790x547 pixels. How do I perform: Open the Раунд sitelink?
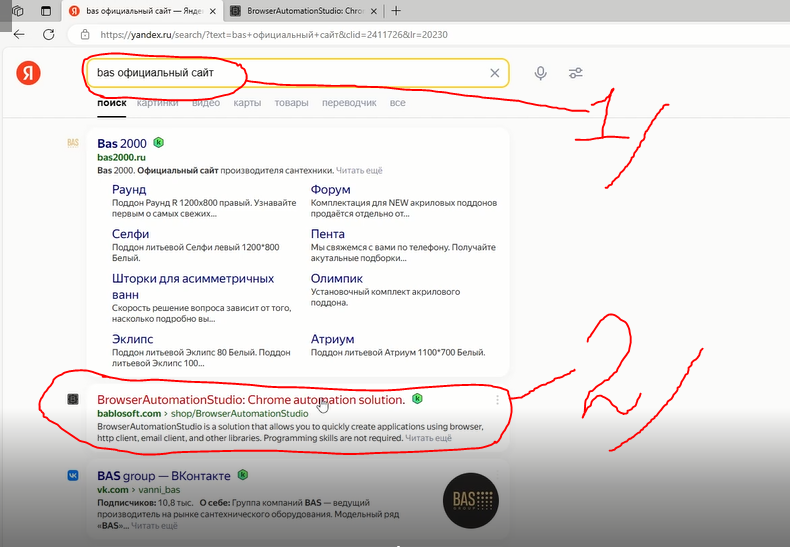129,190
